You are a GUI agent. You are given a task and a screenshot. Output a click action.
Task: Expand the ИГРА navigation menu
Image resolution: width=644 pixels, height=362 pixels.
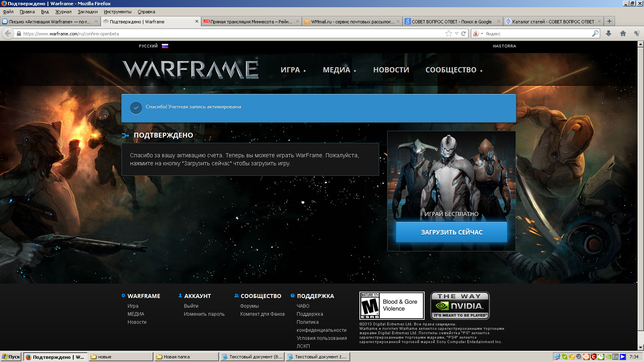293,70
